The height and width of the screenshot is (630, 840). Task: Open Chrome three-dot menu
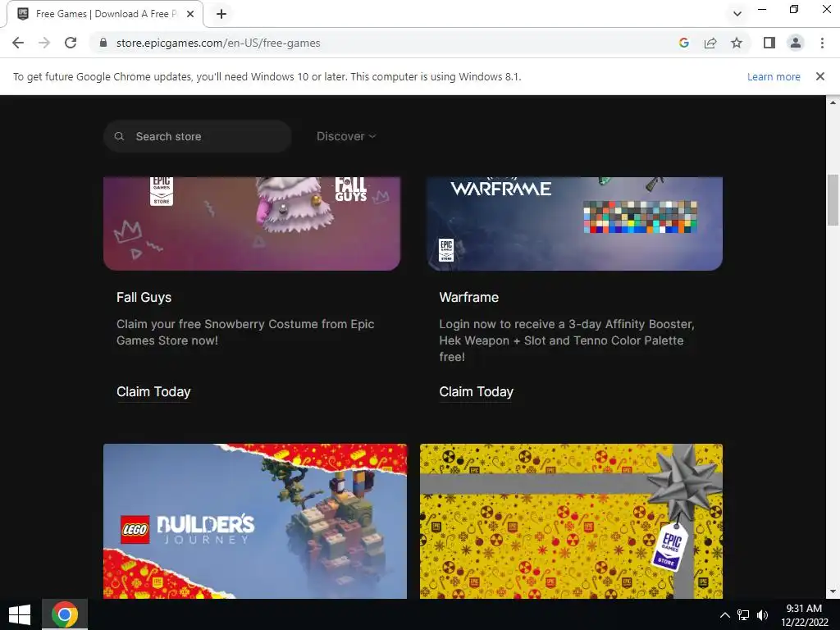822,43
